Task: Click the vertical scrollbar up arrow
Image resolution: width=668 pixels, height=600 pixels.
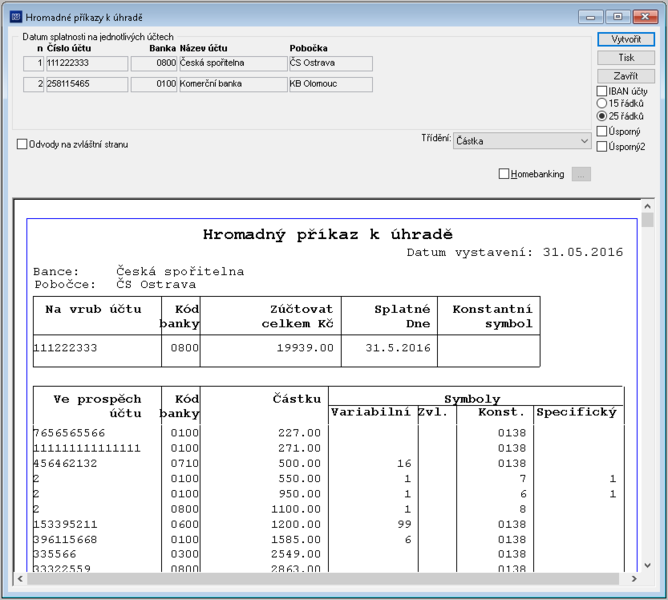Action: tap(648, 206)
